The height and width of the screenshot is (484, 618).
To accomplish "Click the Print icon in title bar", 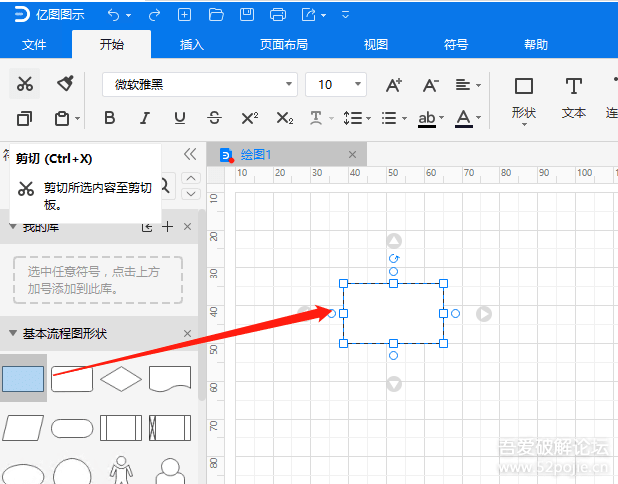I will pyautogui.click(x=279, y=15).
